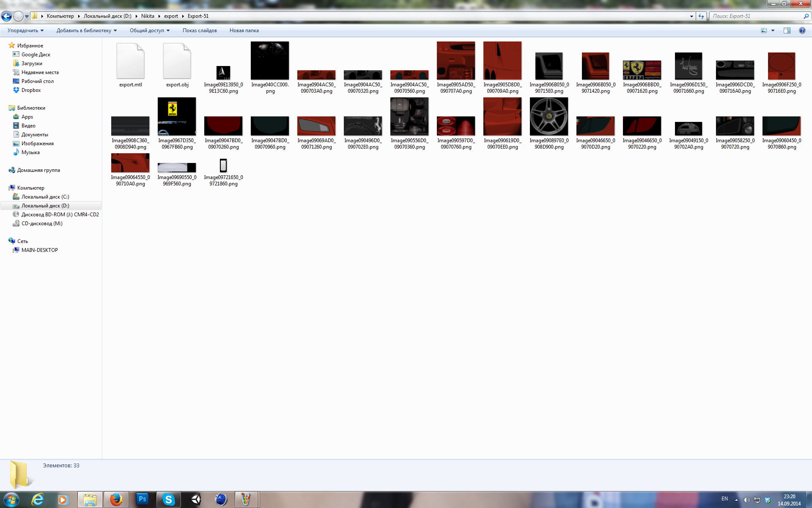This screenshot has height=508, width=812.
Task: Select the export.mtl file icon
Action: tap(130, 61)
